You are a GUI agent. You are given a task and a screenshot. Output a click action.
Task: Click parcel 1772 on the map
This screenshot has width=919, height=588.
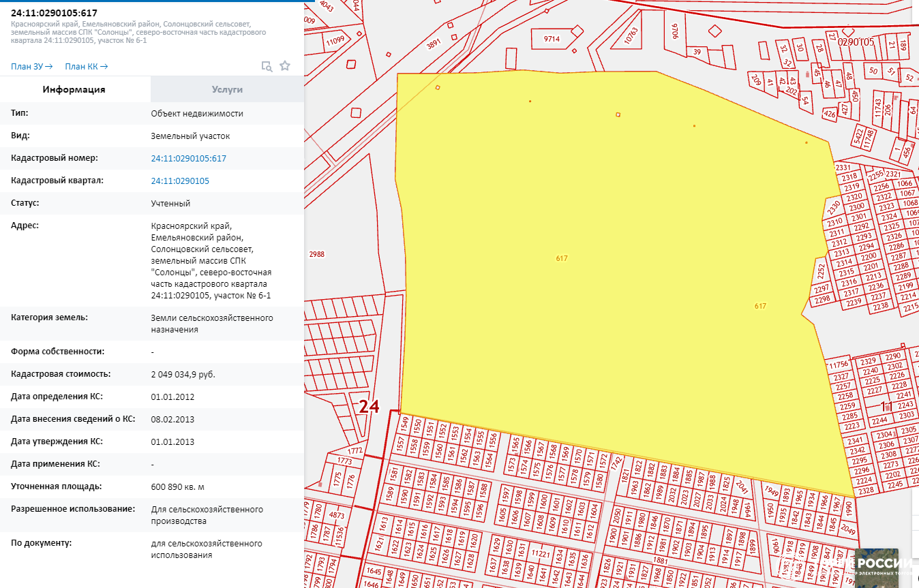tap(354, 451)
